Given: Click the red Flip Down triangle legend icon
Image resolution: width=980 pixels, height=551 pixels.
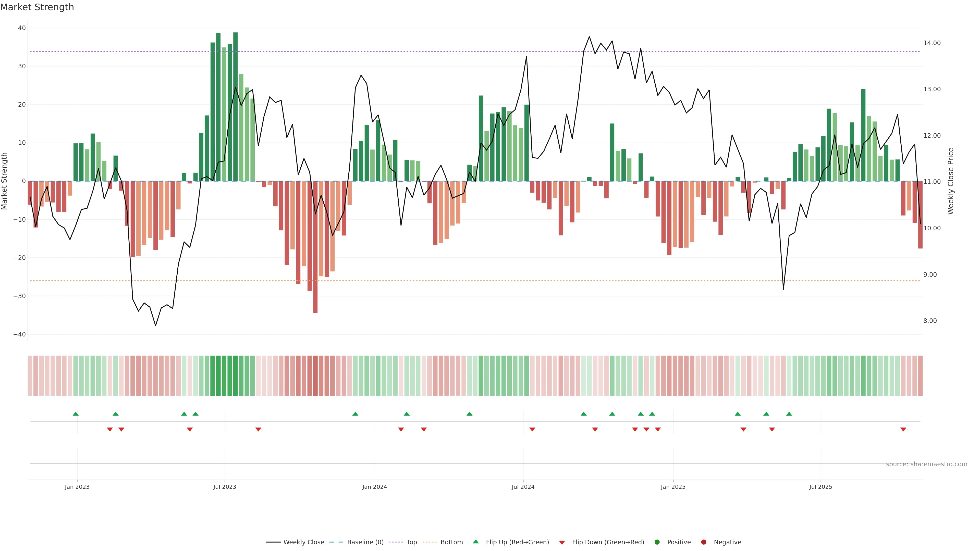Looking at the screenshot, I should click(562, 543).
